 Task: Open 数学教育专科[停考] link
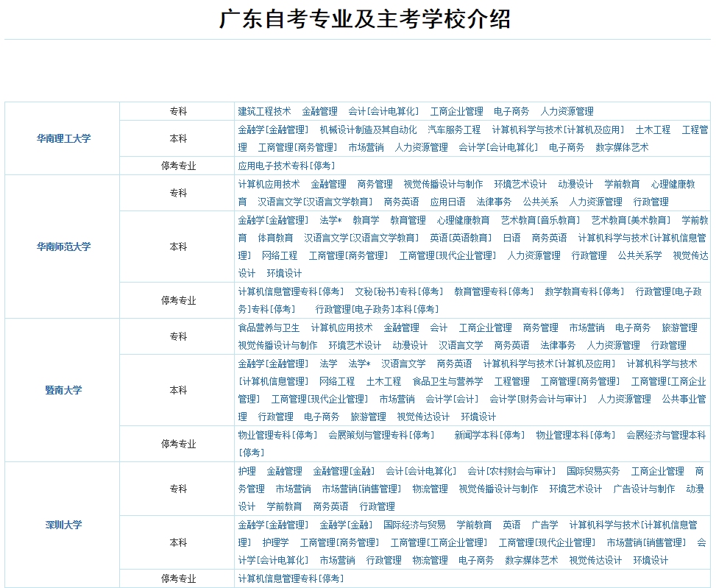[x=584, y=291]
